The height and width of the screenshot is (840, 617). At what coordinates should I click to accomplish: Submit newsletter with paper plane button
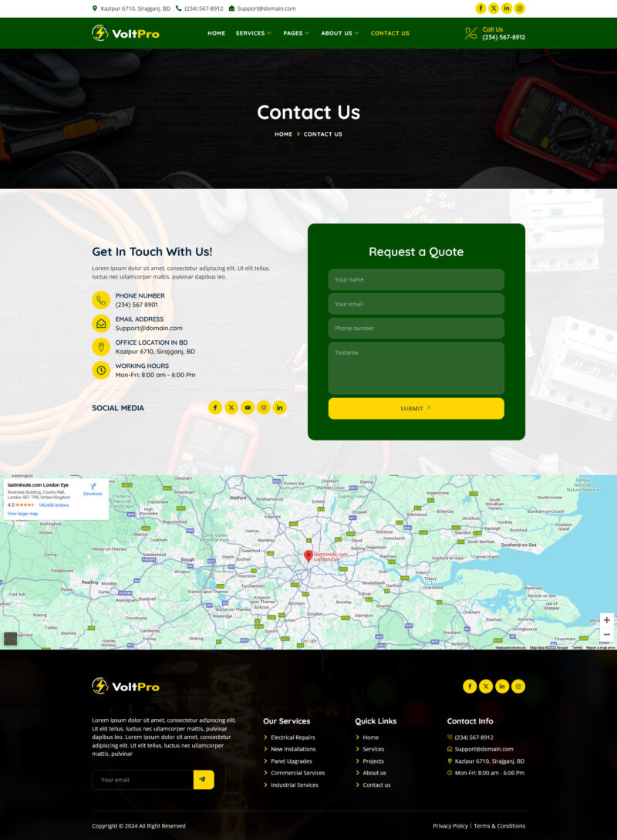tap(204, 780)
